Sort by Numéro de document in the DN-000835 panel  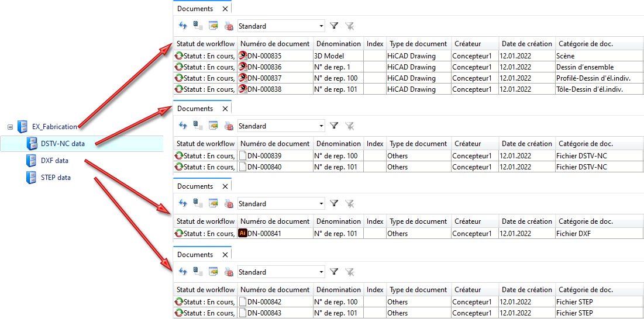click(275, 43)
